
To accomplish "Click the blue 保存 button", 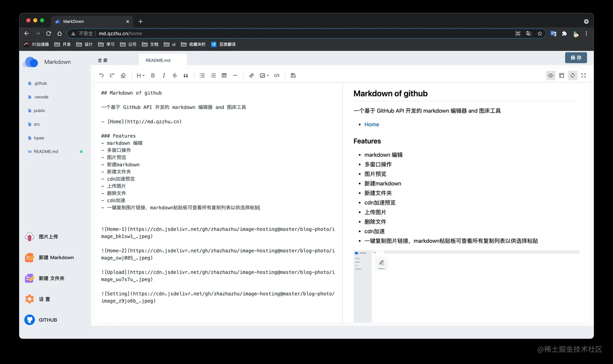I will 576,58.
